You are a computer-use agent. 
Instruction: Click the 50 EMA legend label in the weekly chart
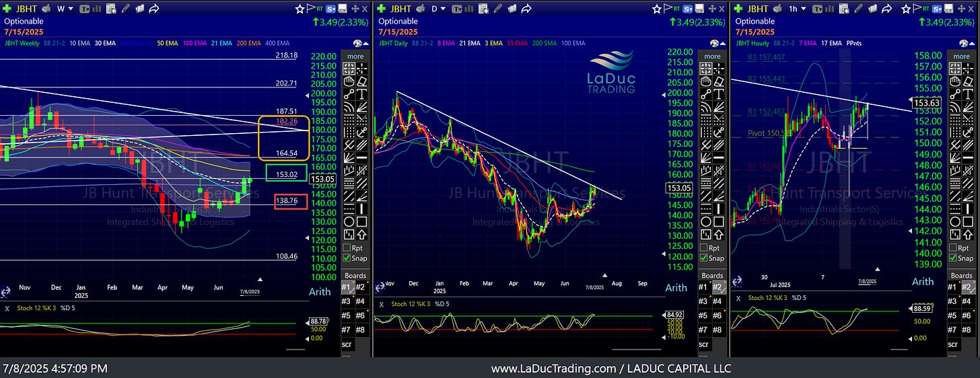pos(167,43)
